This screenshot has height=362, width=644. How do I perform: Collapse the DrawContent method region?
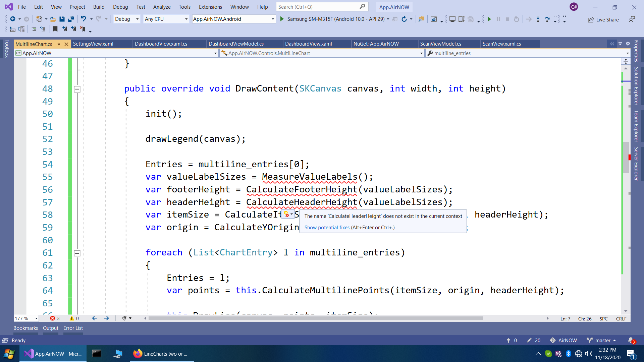[x=77, y=89]
